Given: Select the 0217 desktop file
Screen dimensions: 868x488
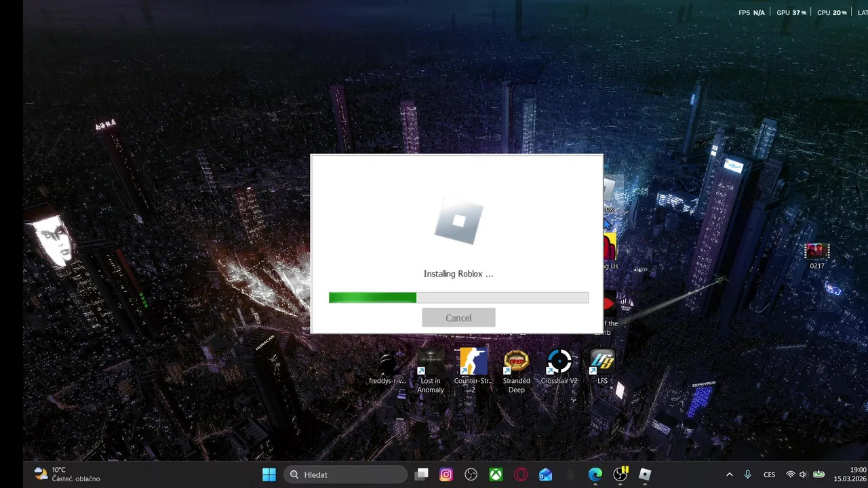Looking at the screenshot, I should click(x=817, y=256).
